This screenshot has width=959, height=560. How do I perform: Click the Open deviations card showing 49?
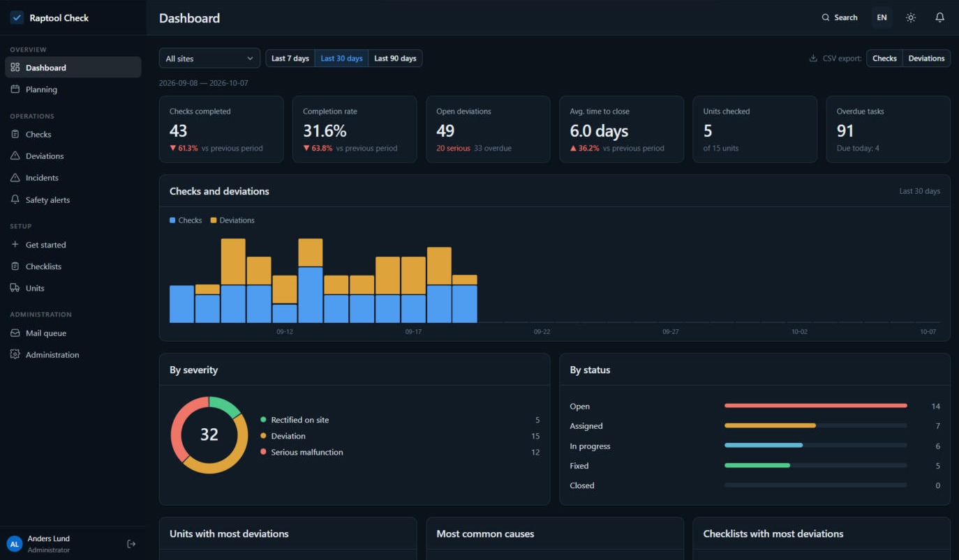point(488,130)
